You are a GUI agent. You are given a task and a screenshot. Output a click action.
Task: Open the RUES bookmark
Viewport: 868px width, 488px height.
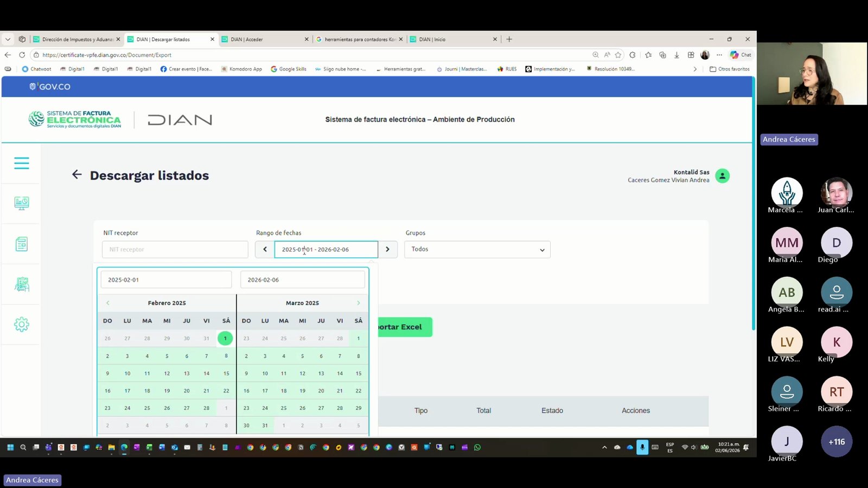coord(507,69)
